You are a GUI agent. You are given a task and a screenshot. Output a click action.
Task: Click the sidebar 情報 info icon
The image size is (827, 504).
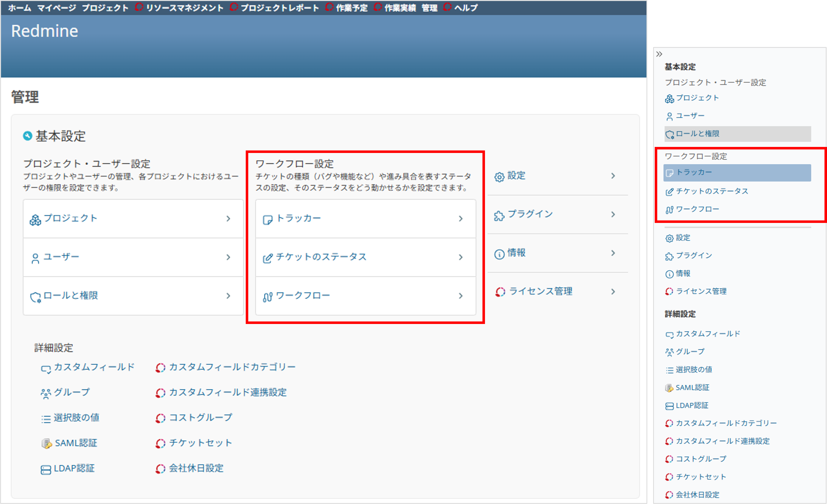point(669,274)
